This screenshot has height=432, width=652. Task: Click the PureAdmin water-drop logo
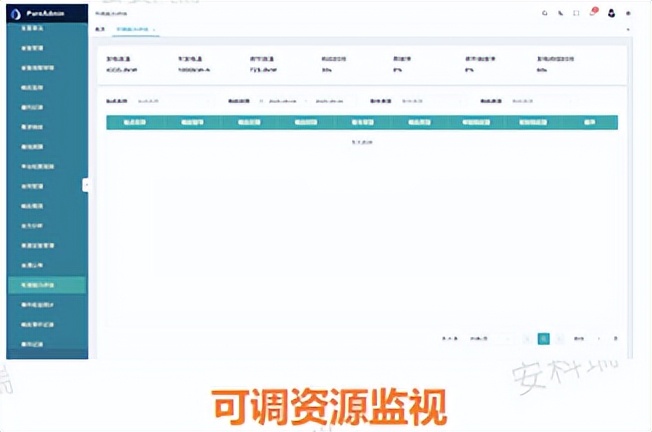(16, 14)
